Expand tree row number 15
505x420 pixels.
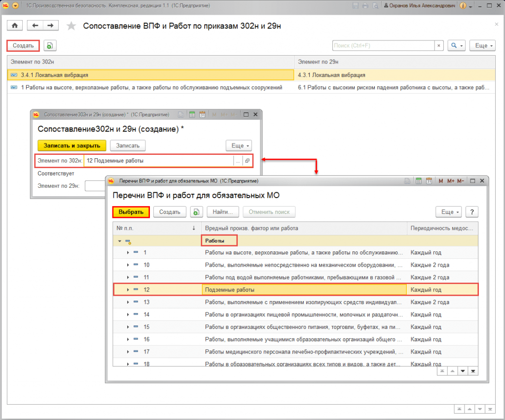(x=128, y=327)
